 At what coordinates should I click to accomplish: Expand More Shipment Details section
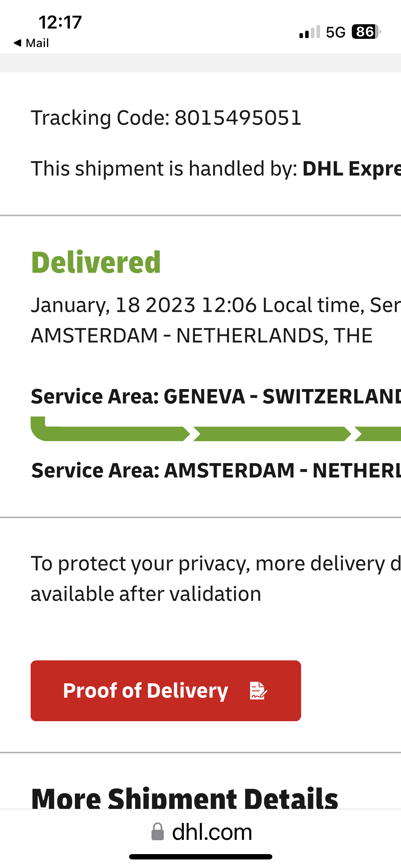[x=185, y=797]
